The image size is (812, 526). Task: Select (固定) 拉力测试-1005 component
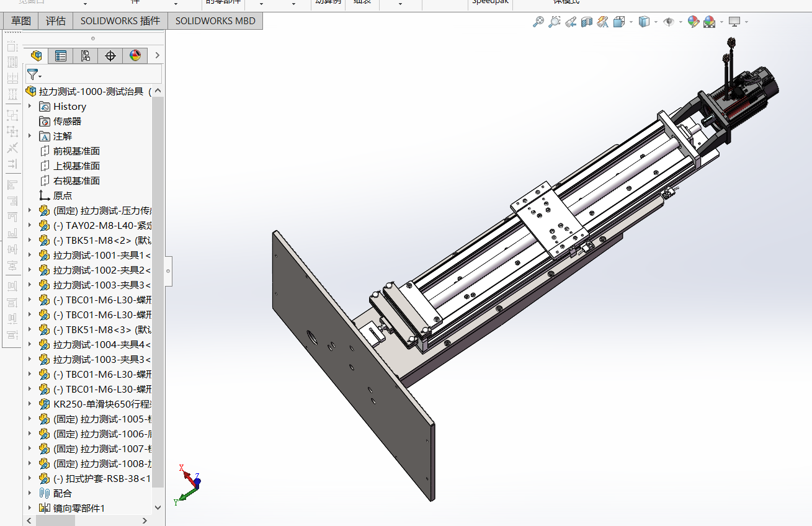(x=102, y=419)
